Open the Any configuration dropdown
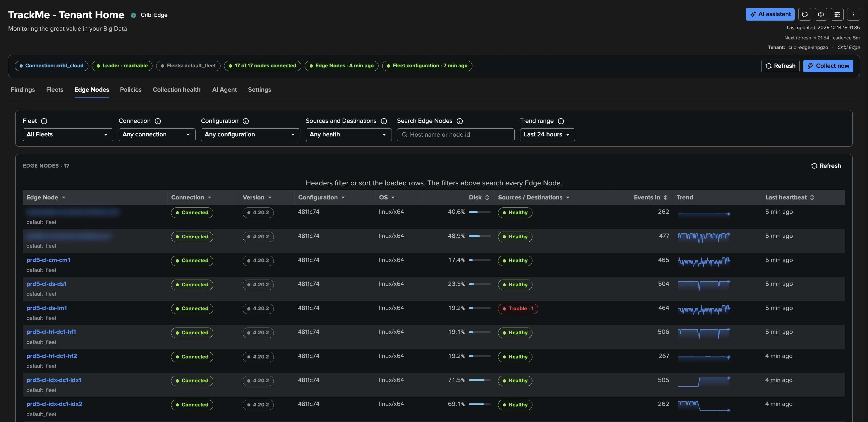This screenshot has height=422, width=868. (250, 134)
